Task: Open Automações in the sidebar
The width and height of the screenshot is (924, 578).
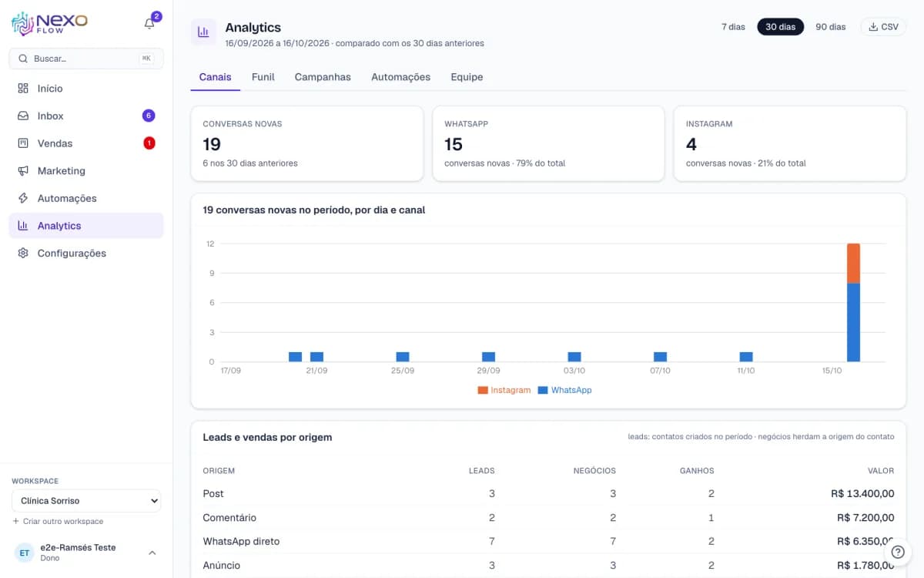Action: 86,198
